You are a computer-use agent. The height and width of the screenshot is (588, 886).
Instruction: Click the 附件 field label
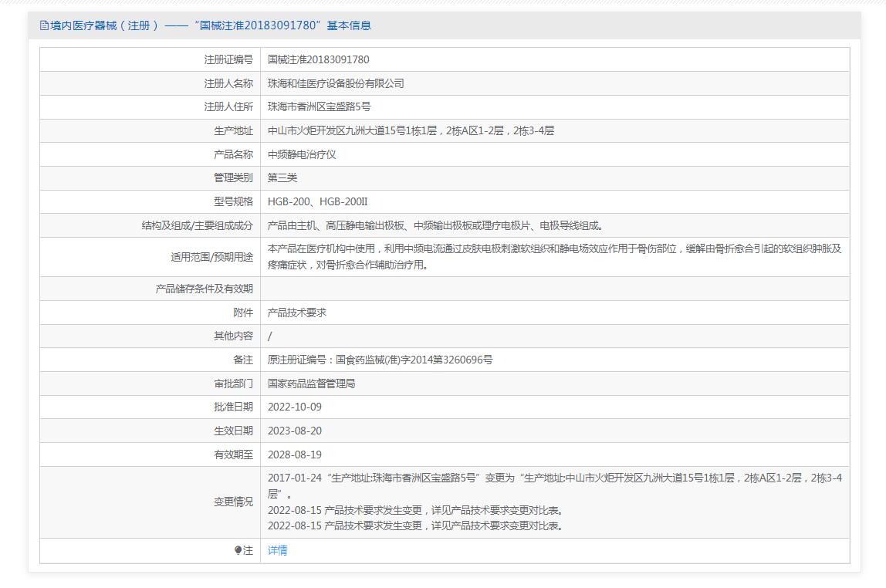coord(243,313)
